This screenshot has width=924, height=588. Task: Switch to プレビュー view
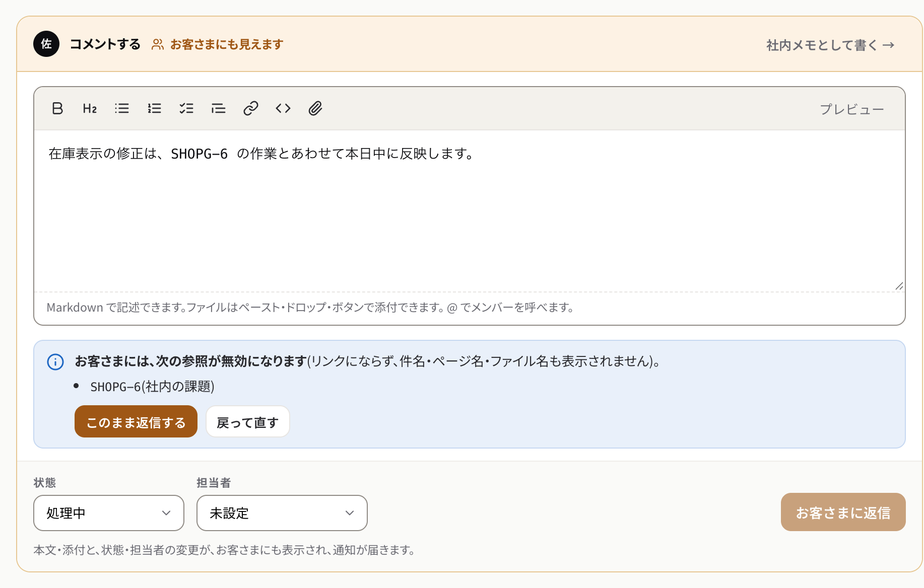click(x=851, y=109)
